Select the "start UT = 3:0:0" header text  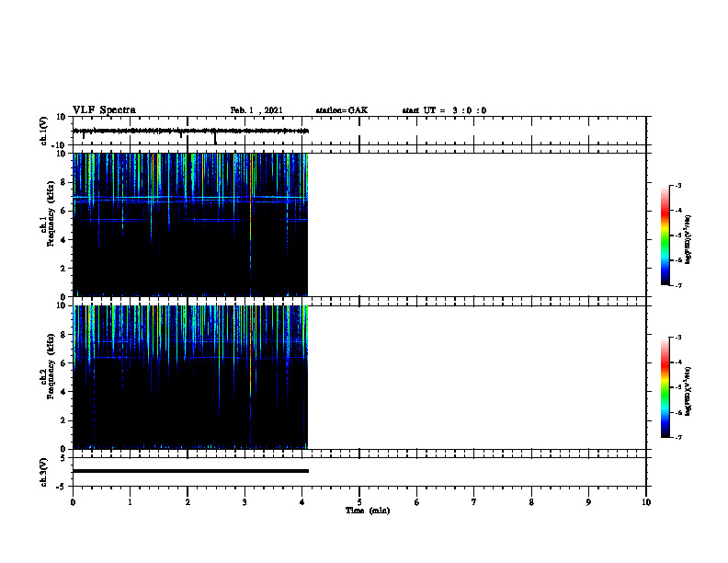click(444, 110)
